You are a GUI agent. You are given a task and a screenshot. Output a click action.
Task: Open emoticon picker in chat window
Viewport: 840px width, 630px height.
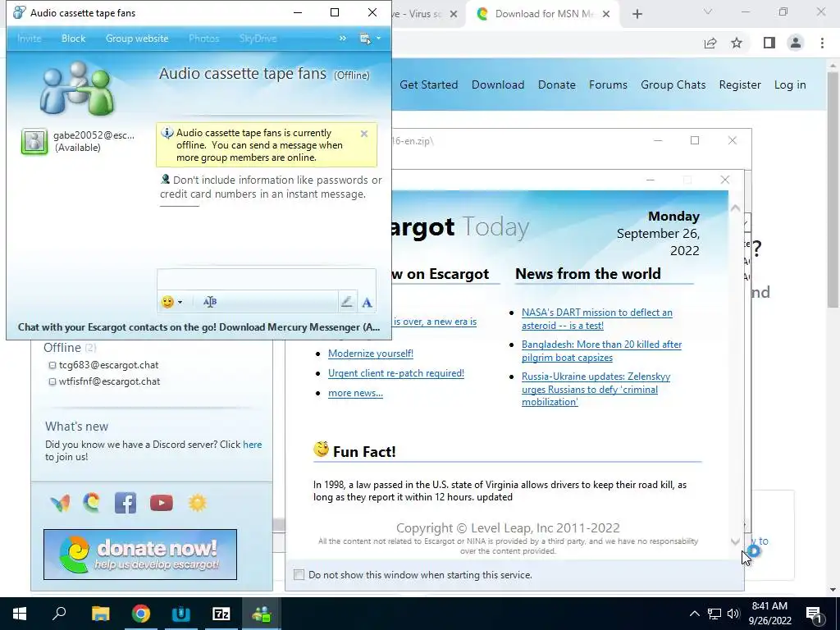(x=167, y=302)
